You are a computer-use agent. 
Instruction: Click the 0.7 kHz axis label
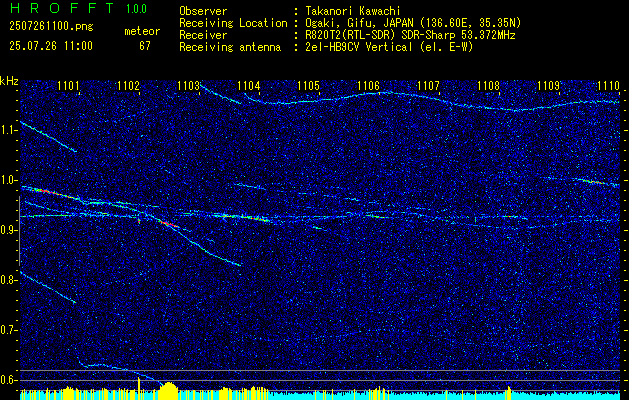8,330
